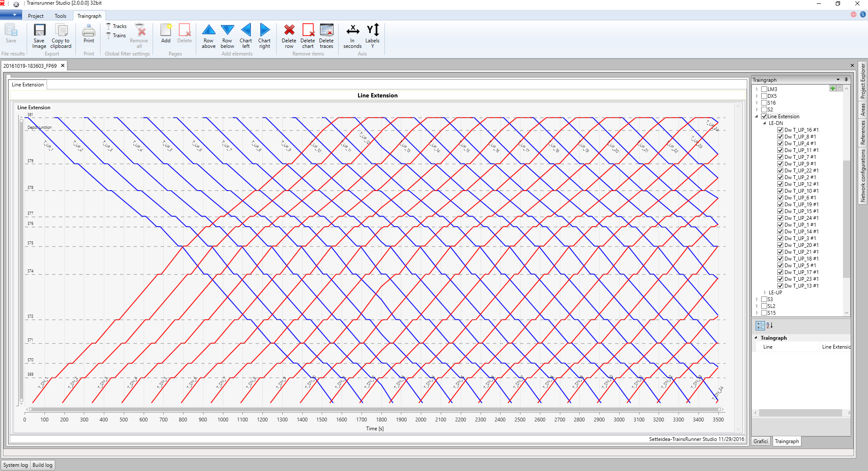The height and width of the screenshot is (471, 868).
Task: Uncheck the Line Extension checkbox
Action: click(764, 116)
